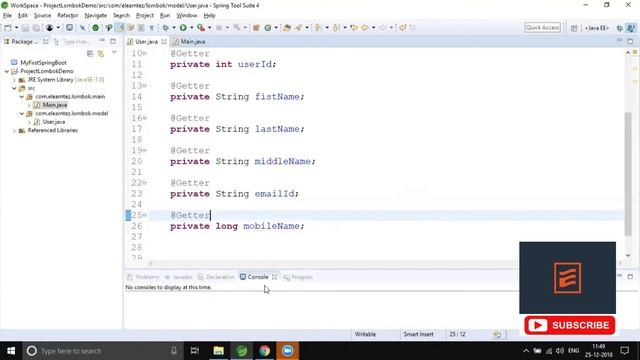640x360 pixels.
Task: Click the Debug perspective gear icon
Action: [620, 28]
